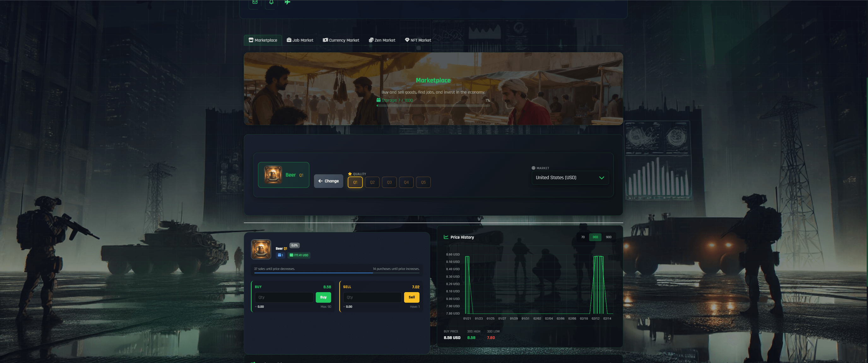Open the United States (USD) market dropdown
This screenshot has height=363, width=868.
coord(570,178)
